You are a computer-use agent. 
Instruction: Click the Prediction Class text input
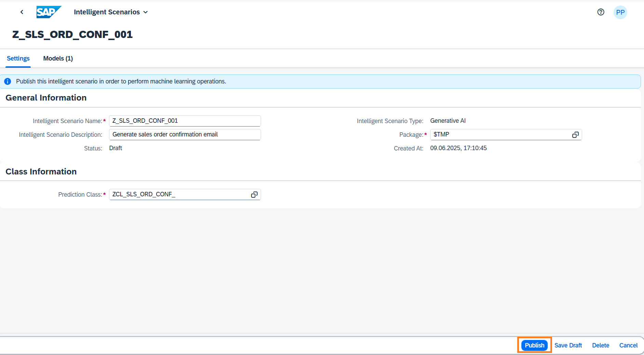pyautogui.click(x=179, y=194)
